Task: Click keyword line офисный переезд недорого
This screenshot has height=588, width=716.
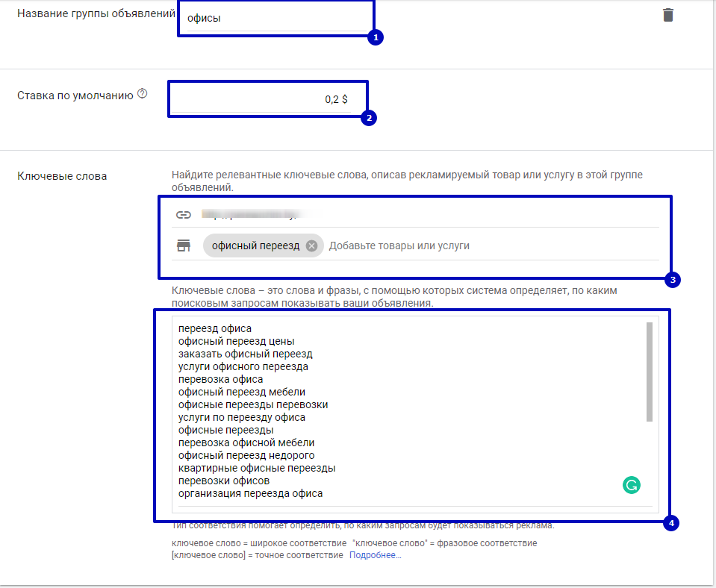Action: coord(246,455)
